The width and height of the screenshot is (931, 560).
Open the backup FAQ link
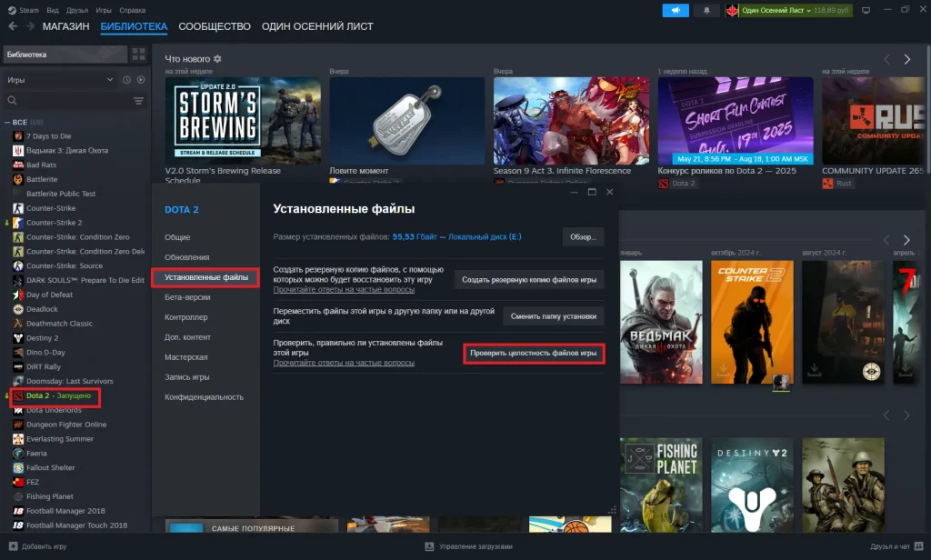point(344,290)
